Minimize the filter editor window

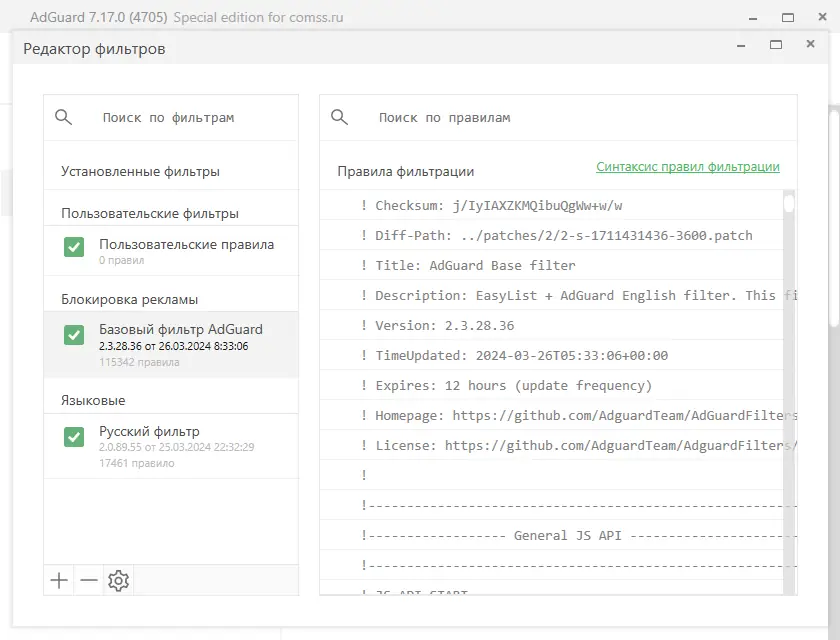pos(741,45)
